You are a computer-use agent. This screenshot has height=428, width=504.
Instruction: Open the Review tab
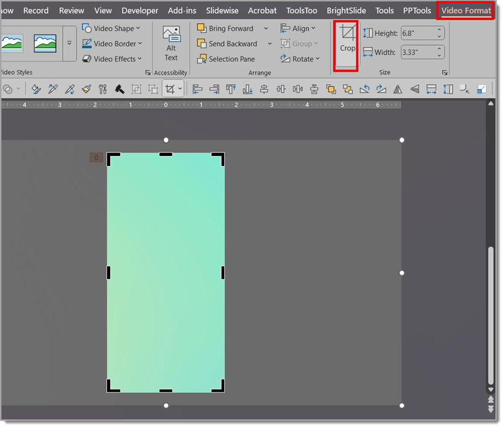coord(71,11)
